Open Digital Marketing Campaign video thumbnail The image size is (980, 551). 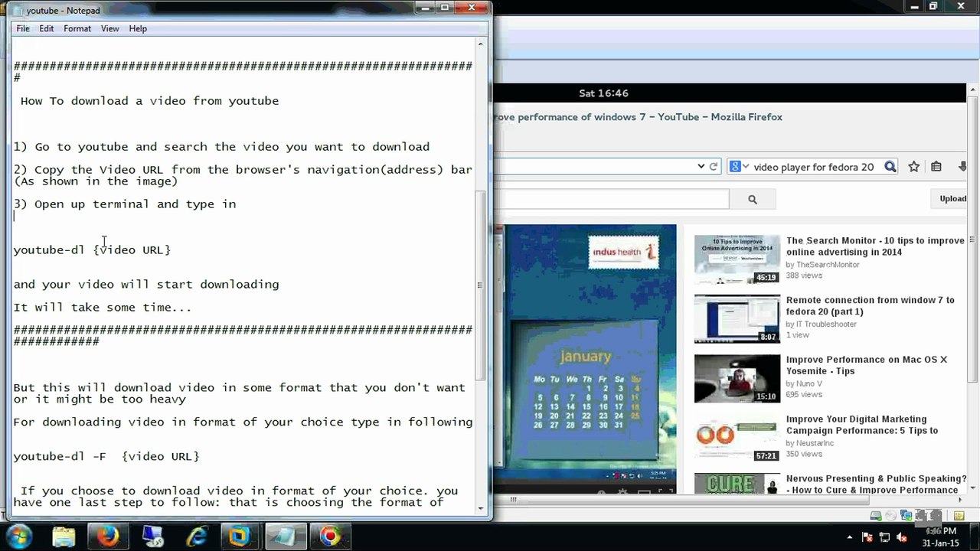coord(737,439)
